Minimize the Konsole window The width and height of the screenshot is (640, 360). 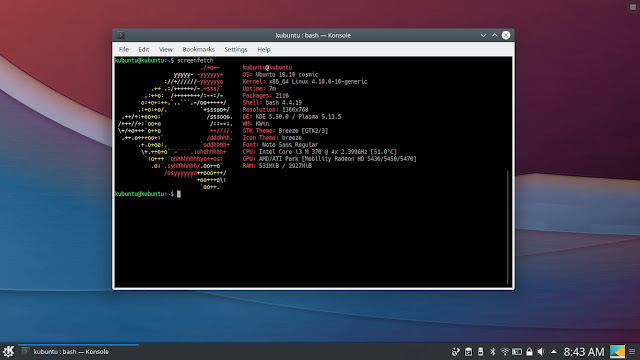(x=483, y=36)
